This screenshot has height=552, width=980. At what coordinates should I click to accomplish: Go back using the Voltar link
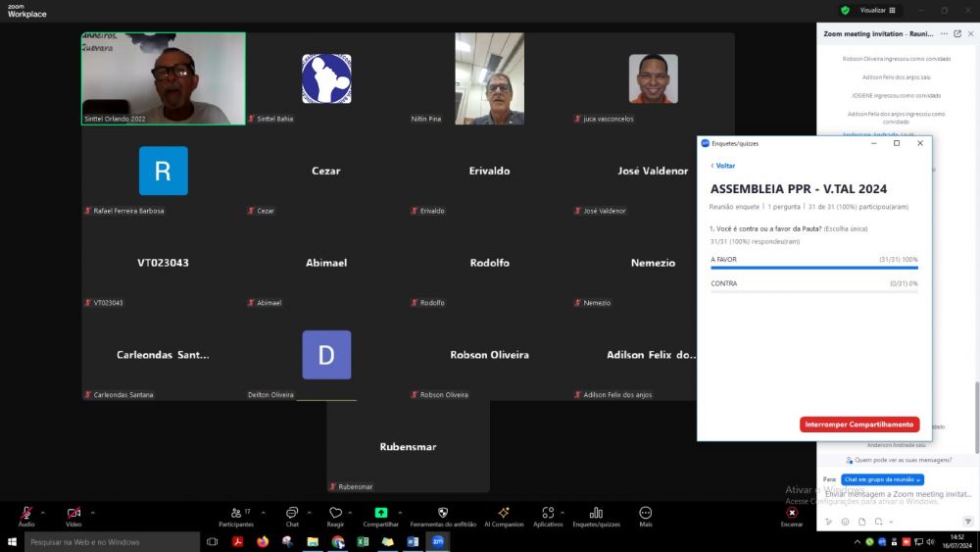point(723,166)
